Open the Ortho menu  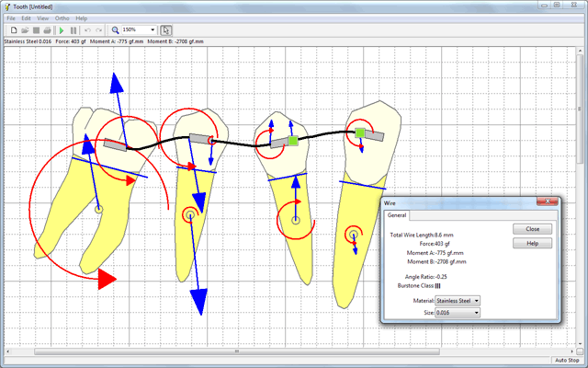point(62,18)
